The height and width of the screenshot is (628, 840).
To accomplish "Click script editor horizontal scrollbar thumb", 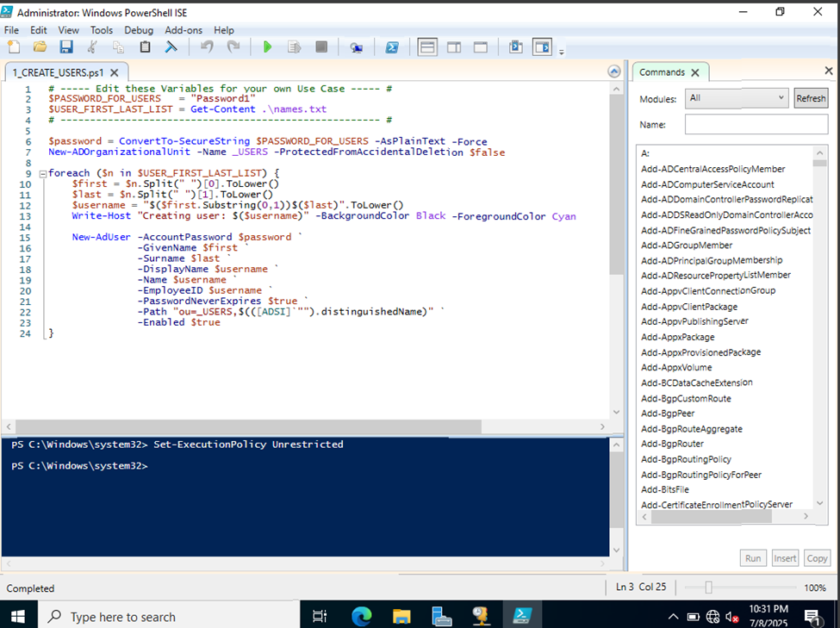I will 248,426.
